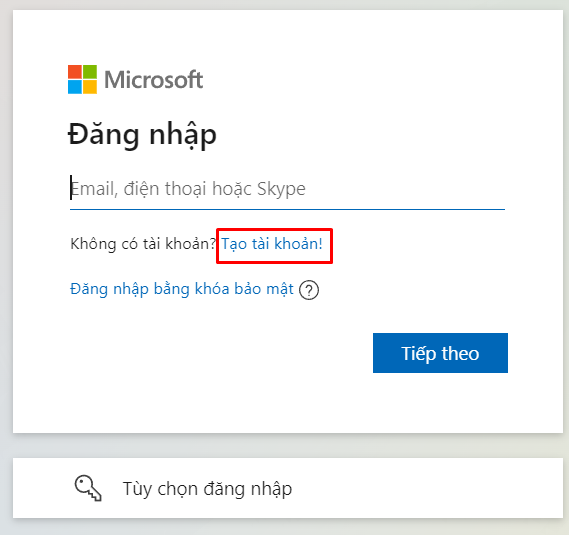Click the yellow square of Microsoft logo

[90, 87]
